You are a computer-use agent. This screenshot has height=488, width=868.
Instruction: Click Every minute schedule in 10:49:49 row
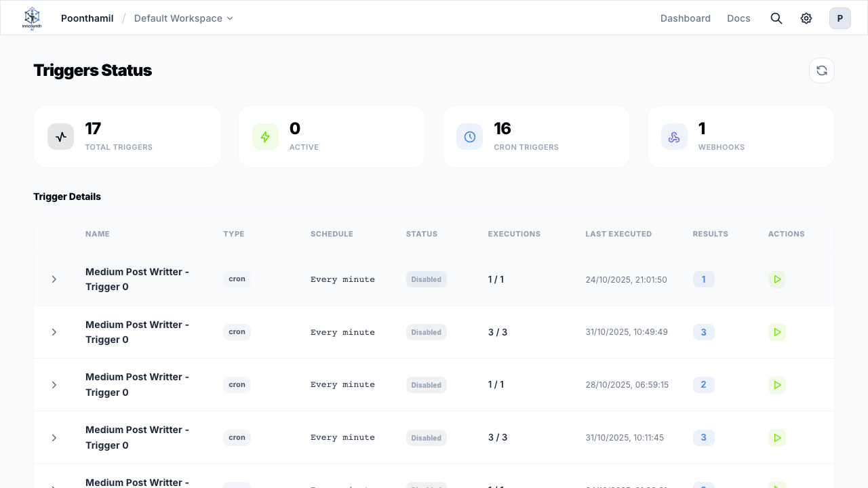pos(342,332)
